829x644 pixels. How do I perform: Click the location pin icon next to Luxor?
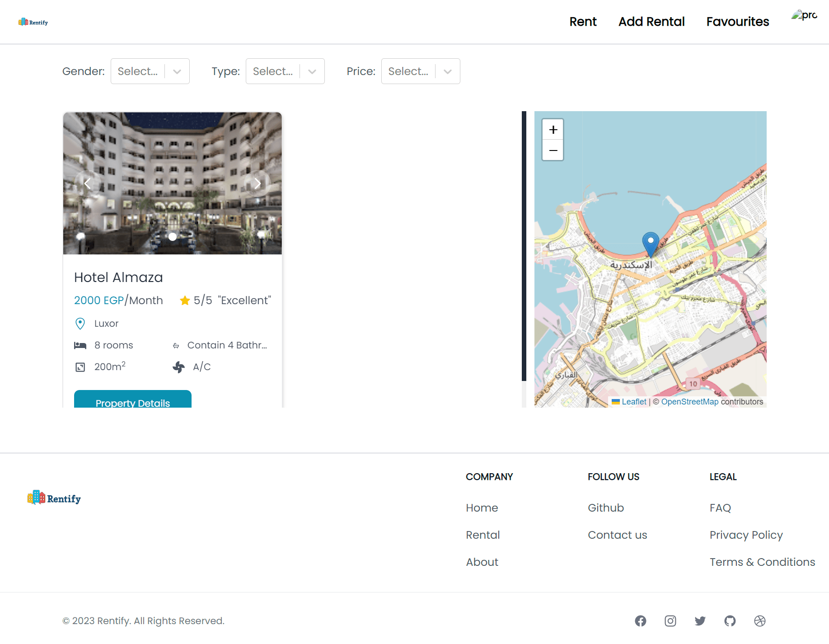[80, 323]
